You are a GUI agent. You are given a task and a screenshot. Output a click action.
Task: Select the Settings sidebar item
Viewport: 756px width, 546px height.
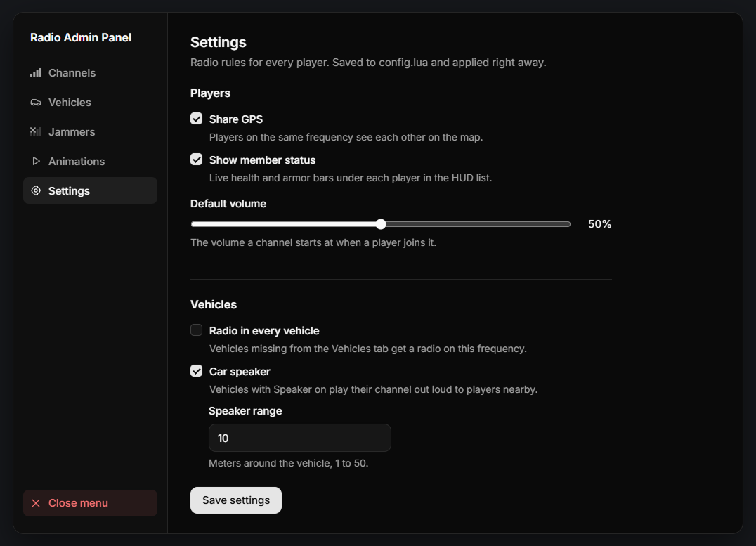(x=90, y=190)
